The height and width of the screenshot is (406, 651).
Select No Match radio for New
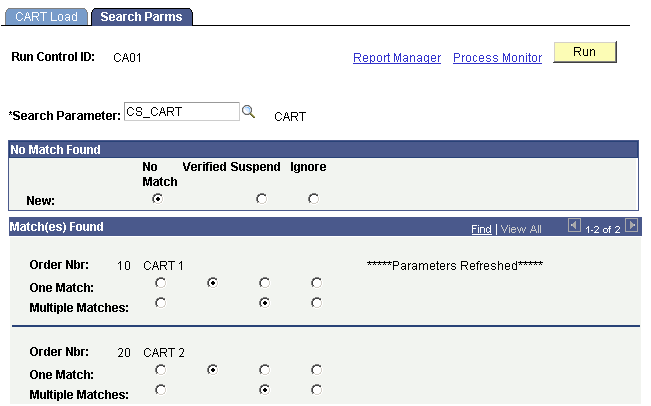pos(158,199)
